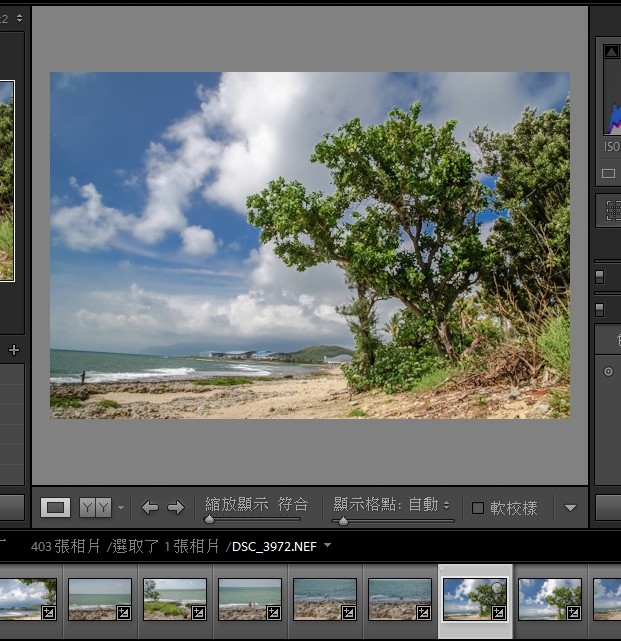Click the ISO label under the histogram
This screenshot has height=641, width=621.
tap(612, 147)
